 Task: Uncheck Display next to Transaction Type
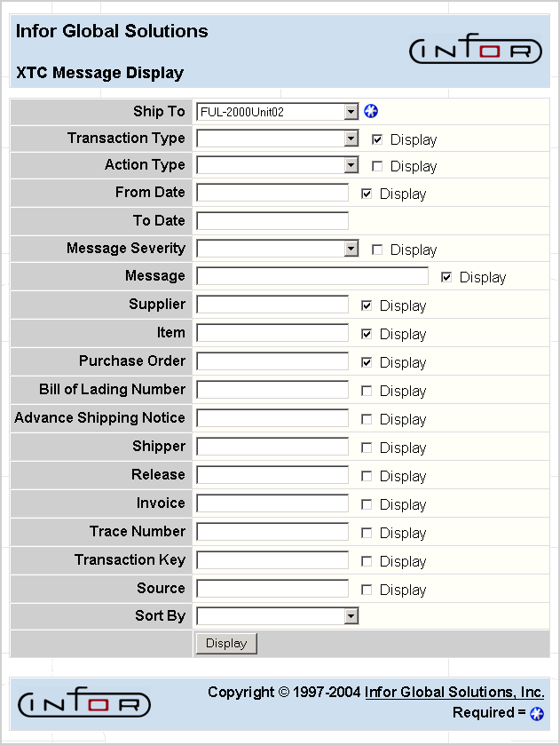pyautogui.click(x=378, y=139)
